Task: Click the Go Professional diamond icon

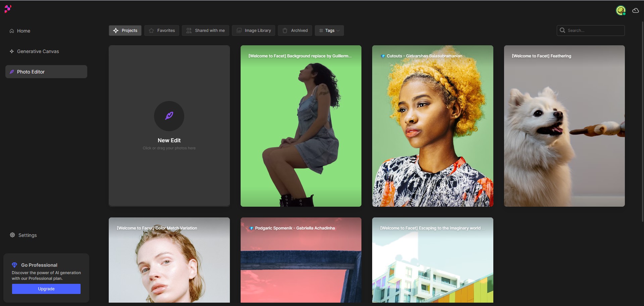Action: coord(14,265)
